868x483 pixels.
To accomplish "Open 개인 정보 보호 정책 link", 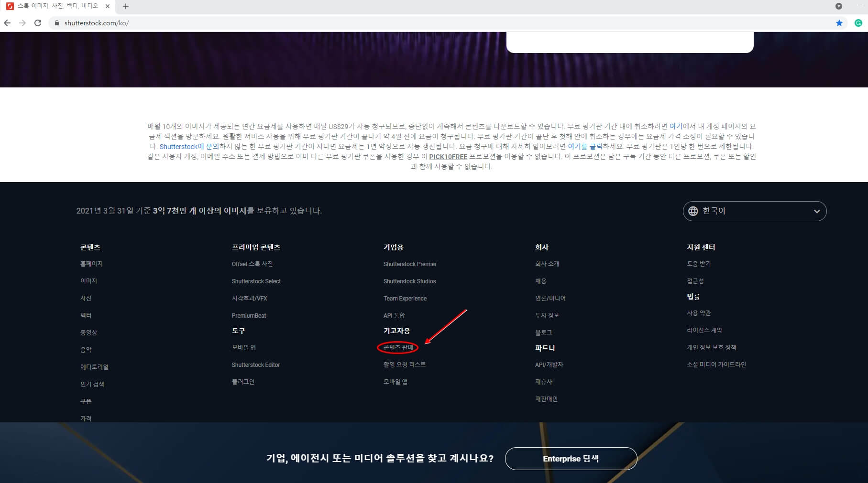I will (x=712, y=347).
